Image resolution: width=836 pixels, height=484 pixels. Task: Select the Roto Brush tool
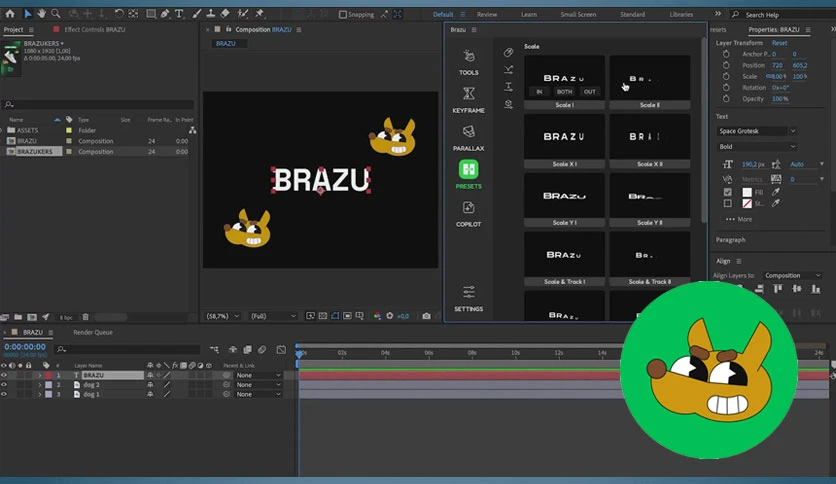(x=243, y=14)
